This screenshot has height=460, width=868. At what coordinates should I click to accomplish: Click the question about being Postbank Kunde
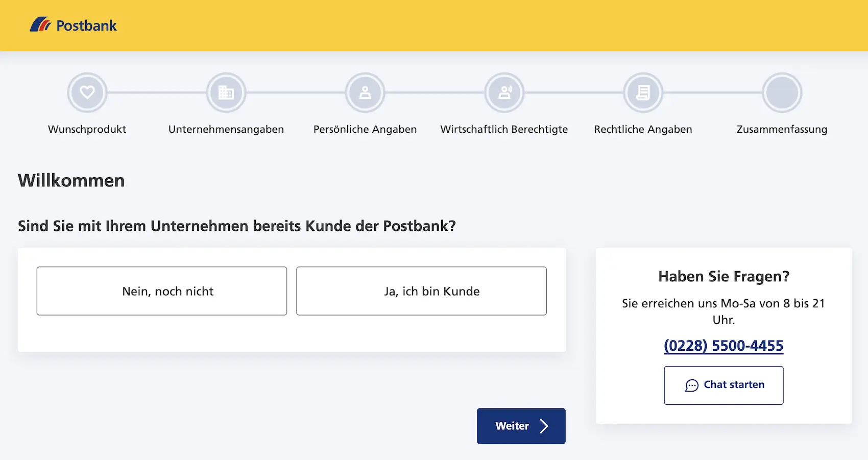[237, 226]
